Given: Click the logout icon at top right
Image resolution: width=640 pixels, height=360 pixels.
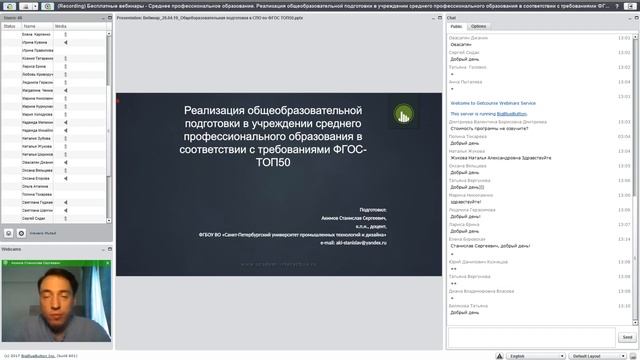Looking at the screenshot, I should point(630,6).
